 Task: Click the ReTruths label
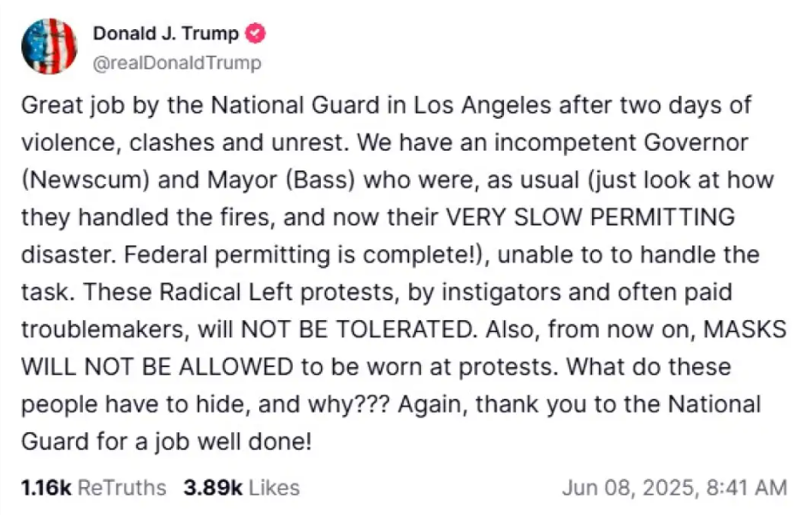pyautogui.click(x=122, y=488)
